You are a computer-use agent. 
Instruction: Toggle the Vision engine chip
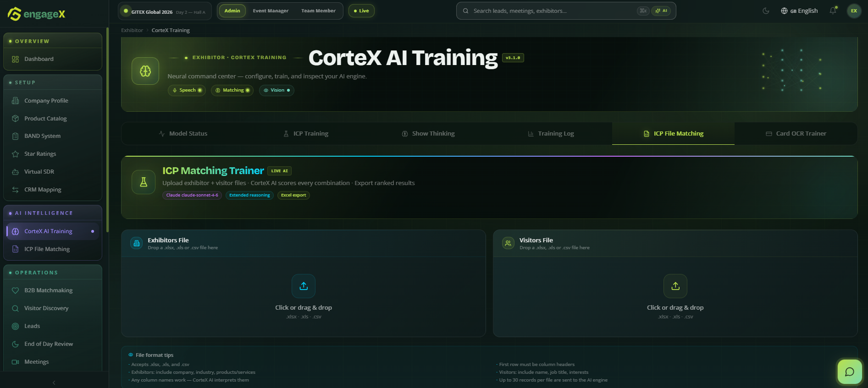276,90
